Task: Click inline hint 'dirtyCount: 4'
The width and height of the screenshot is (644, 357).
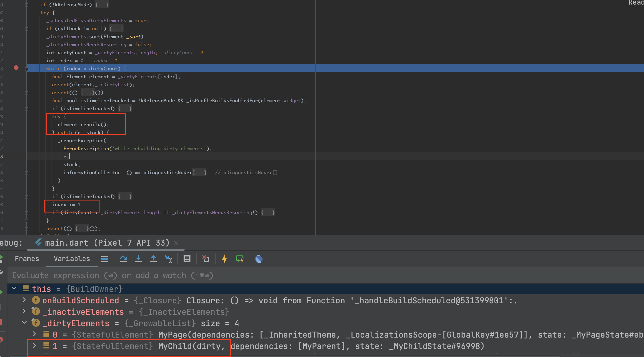Action: [184, 53]
